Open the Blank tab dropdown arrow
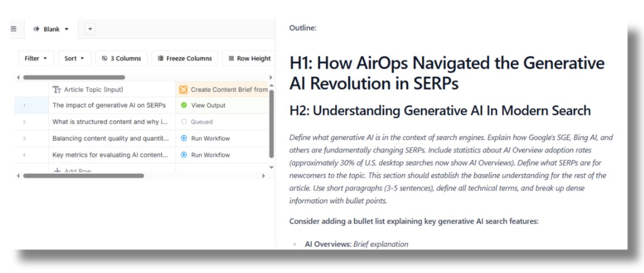644x273 pixels. (67, 29)
